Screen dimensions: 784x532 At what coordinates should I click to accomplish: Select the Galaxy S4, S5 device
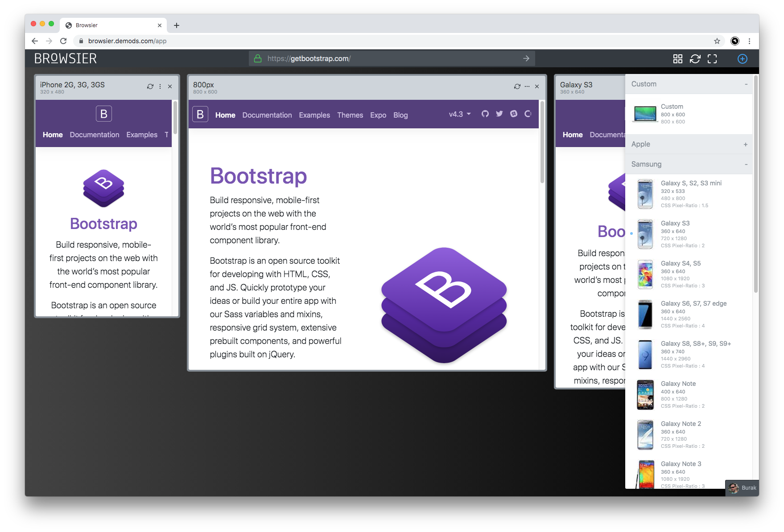point(689,274)
